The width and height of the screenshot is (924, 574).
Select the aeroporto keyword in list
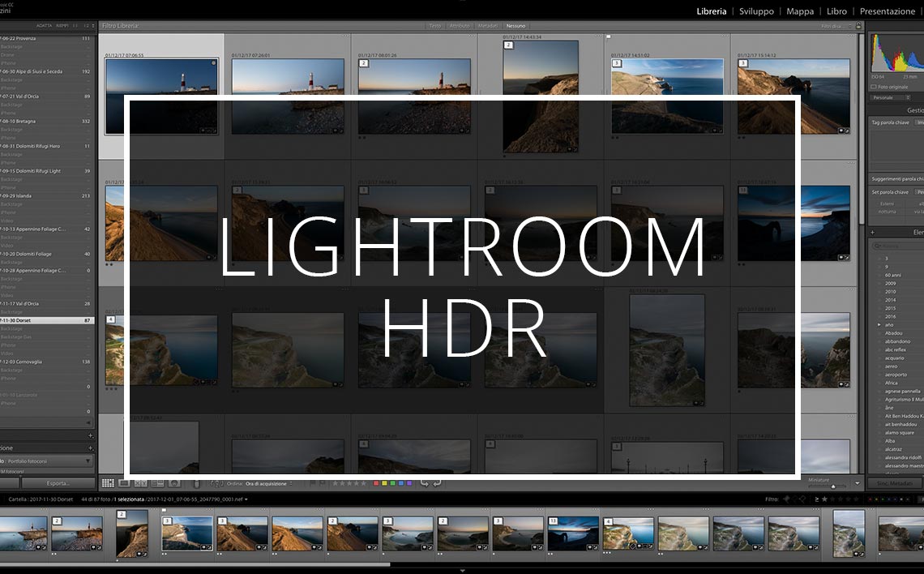click(x=896, y=375)
